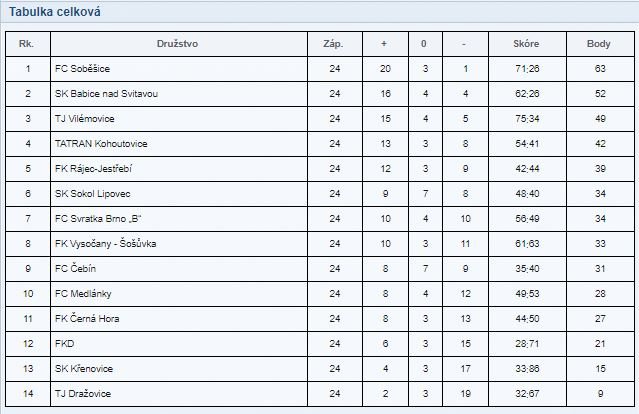Click the Tabulka celková heading

55,12
